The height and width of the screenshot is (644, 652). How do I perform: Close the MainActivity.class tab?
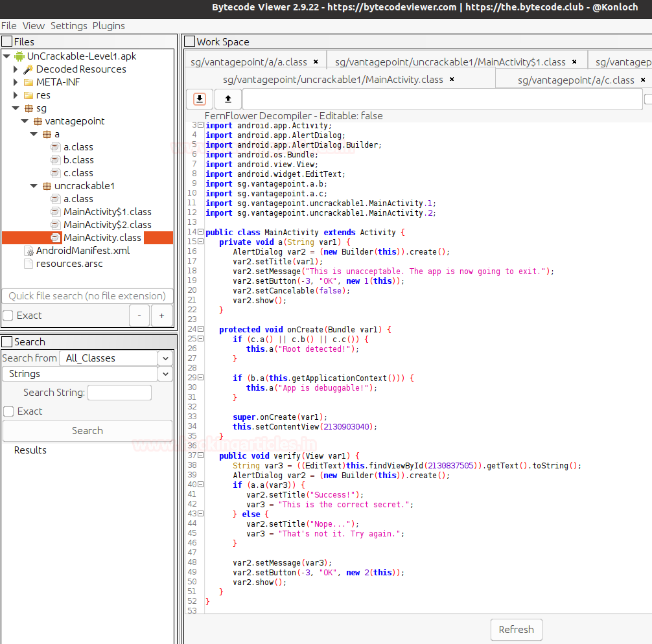coord(452,80)
